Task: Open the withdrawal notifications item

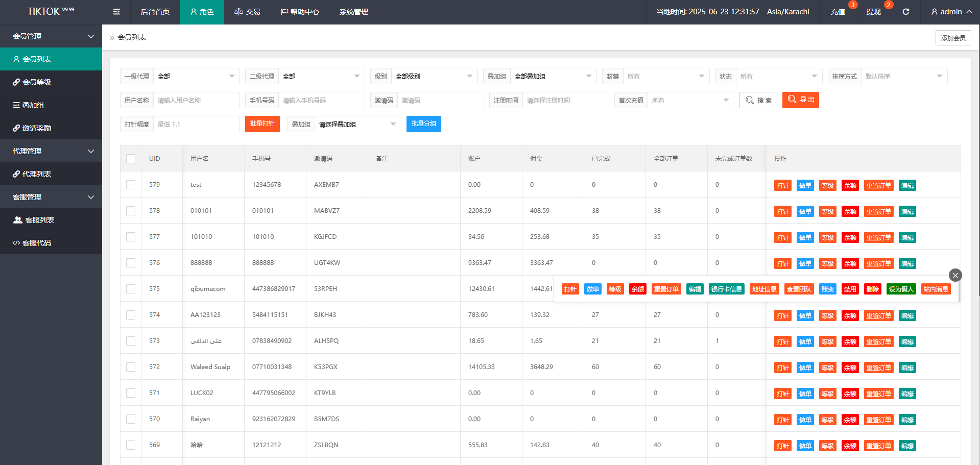Action: (873, 12)
